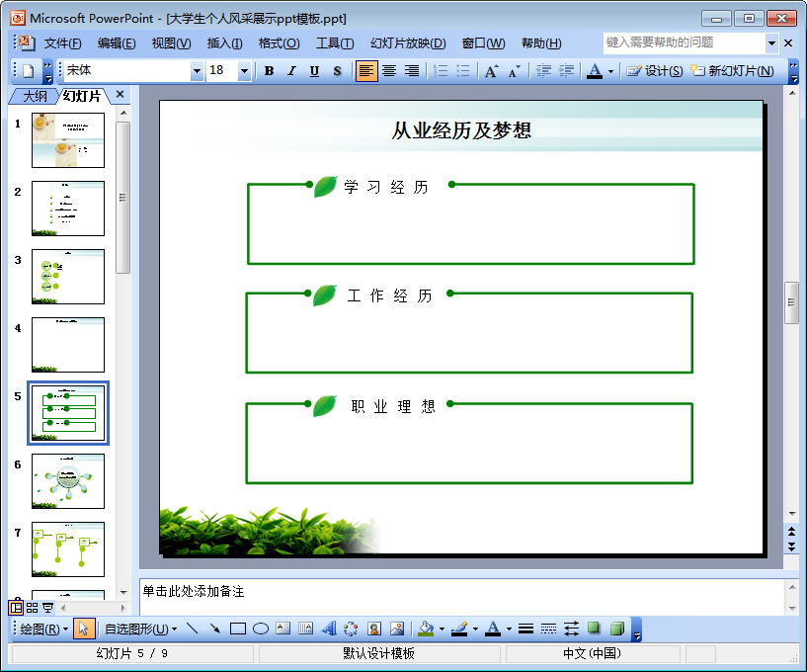Viewport: 807px width, 672px height.
Task: Open font color dropdown in formatting toolbar
Action: (610, 71)
